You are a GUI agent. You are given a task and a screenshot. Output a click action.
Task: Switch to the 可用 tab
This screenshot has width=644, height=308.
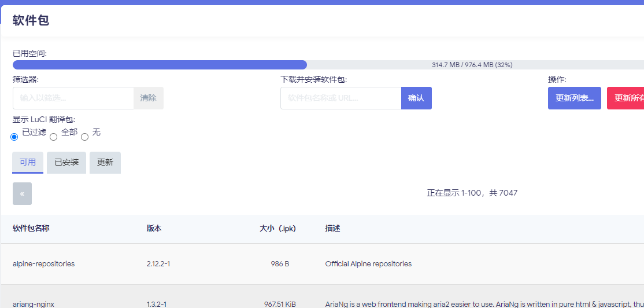point(28,163)
